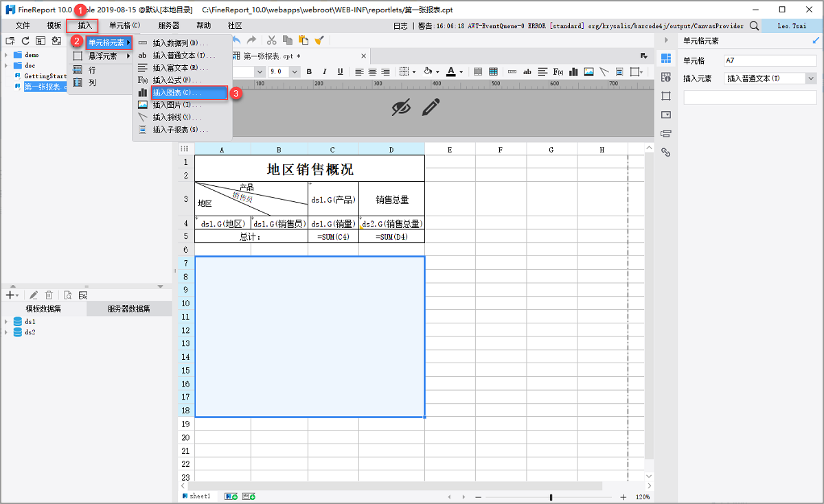Viewport: 824px width, 504px height.
Task: Click toolbar insert sub-report icon
Action: tap(619, 71)
